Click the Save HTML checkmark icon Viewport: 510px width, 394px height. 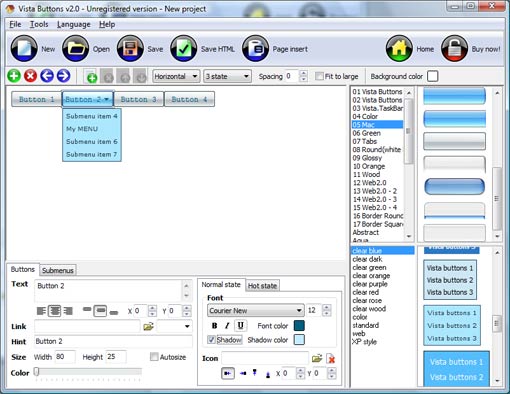point(184,49)
